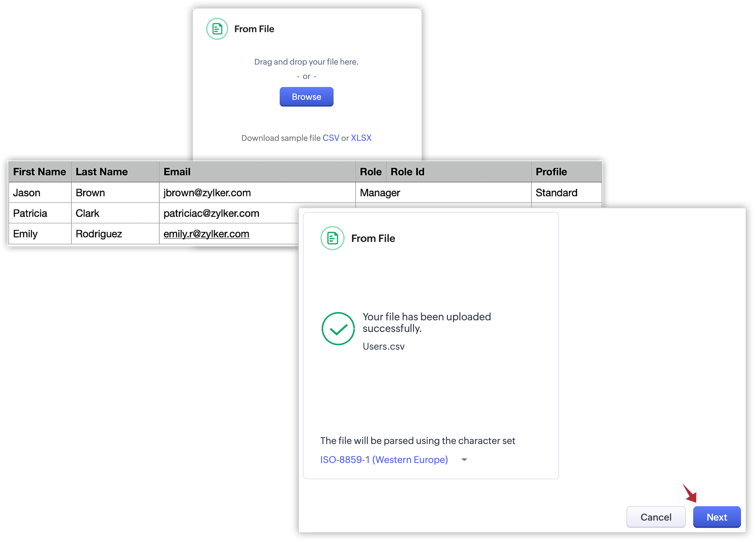The width and height of the screenshot is (756, 542).
Task: Click the drag and drop file area
Action: [x=306, y=62]
